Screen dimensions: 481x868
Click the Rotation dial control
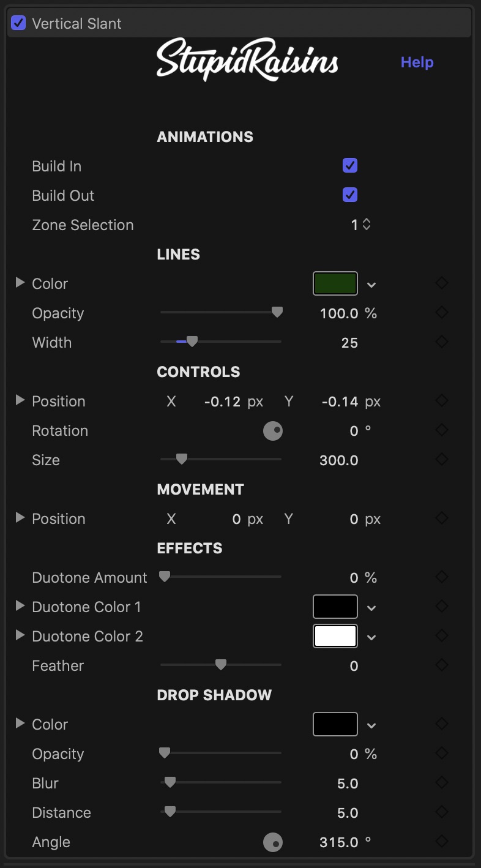(273, 431)
